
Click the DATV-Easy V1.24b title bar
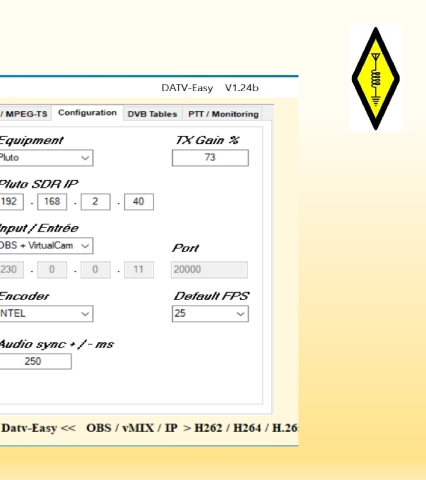[x=149, y=88]
